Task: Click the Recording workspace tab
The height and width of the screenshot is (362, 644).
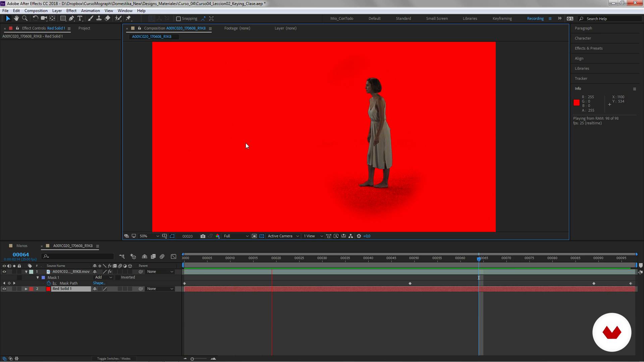Action: (535, 18)
